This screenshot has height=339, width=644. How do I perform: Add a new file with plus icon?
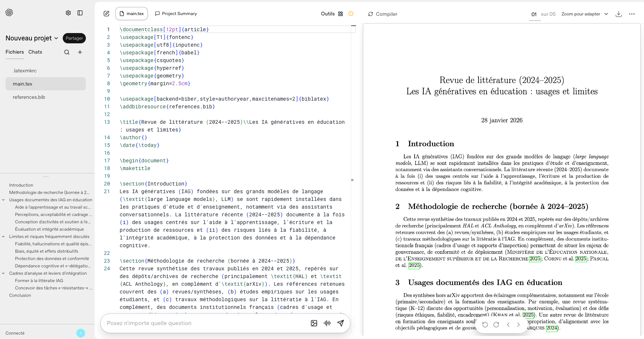(x=80, y=52)
